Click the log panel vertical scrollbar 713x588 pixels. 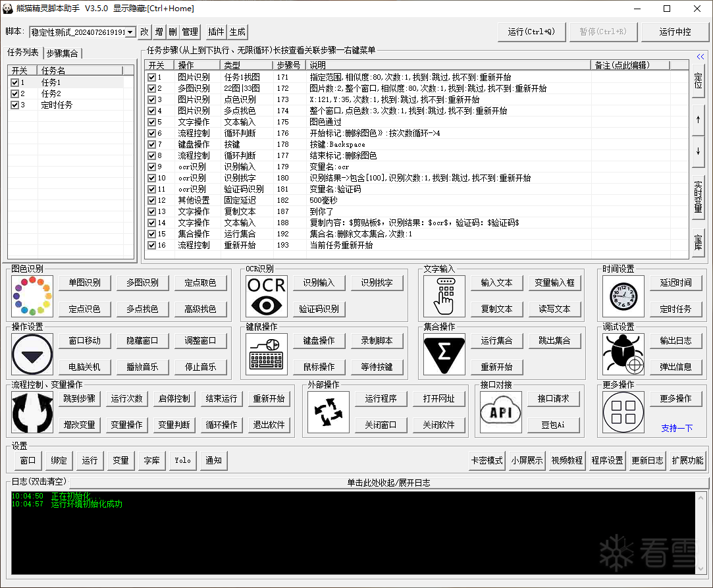coord(700,533)
